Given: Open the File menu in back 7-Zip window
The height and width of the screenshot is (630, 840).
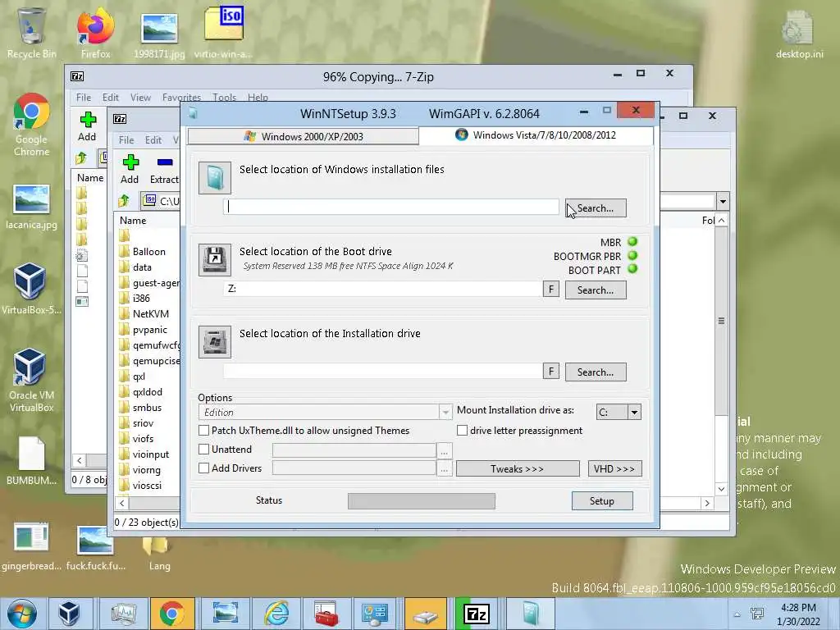Looking at the screenshot, I should pos(83,98).
